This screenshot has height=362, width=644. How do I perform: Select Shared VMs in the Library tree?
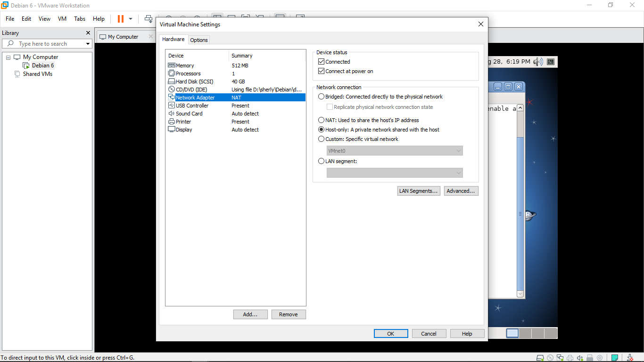point(38,74)
